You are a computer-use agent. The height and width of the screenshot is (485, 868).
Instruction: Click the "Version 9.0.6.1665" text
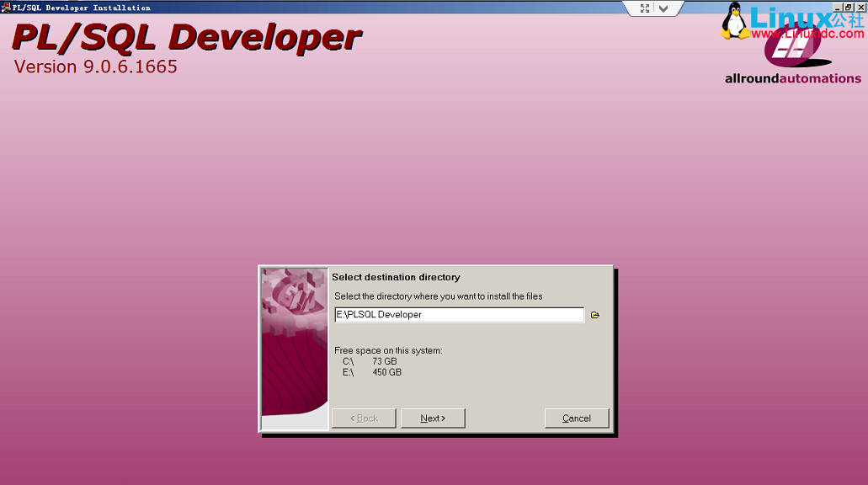click(95, 67)
